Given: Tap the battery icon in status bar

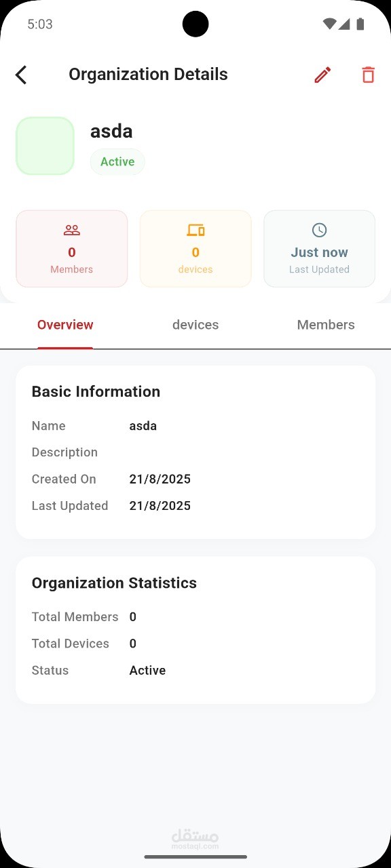Looking at the screenshot, I should [360, 24].
